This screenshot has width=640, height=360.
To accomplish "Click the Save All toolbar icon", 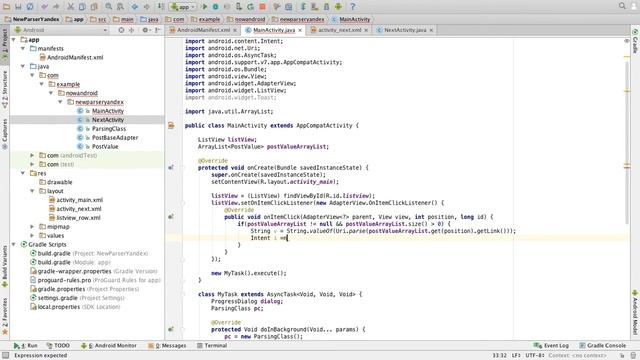I will click(18, 7).
